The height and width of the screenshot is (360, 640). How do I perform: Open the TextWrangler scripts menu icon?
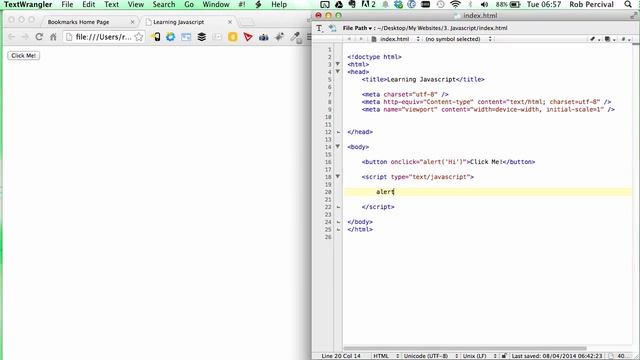pyautogui.click(x=258, y=4)
